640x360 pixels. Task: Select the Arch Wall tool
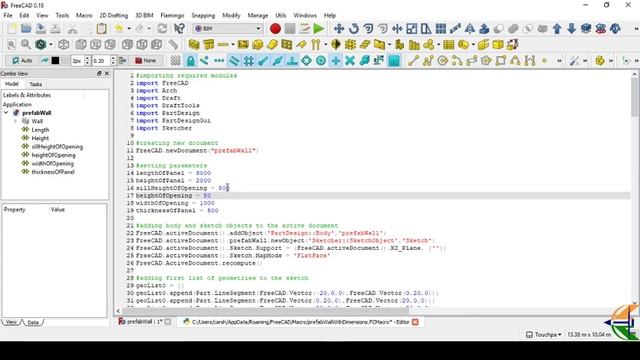[194, 44]
